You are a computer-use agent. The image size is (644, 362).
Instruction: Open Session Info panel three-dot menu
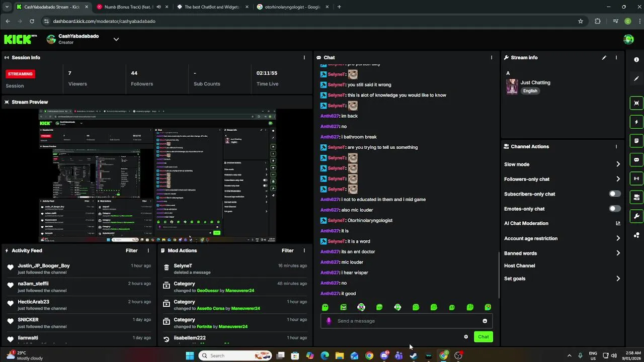pyautogui.click(x=304, y=57)
